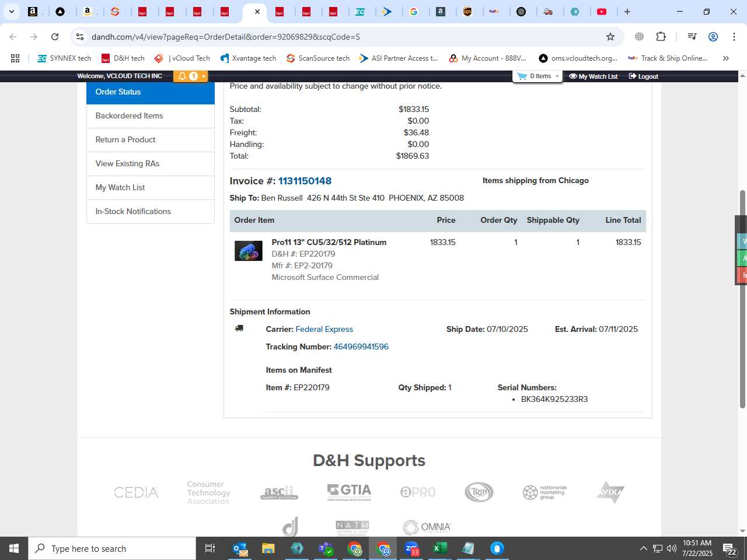Open the apps grid in the bookmarks bar
747x560 pixels.
pos(15,58)
